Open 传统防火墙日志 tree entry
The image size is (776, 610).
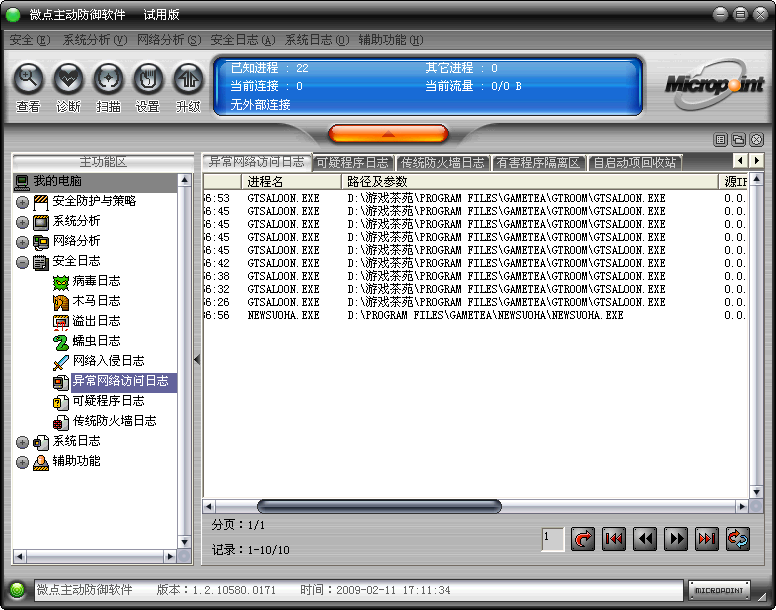coord(114,421)
